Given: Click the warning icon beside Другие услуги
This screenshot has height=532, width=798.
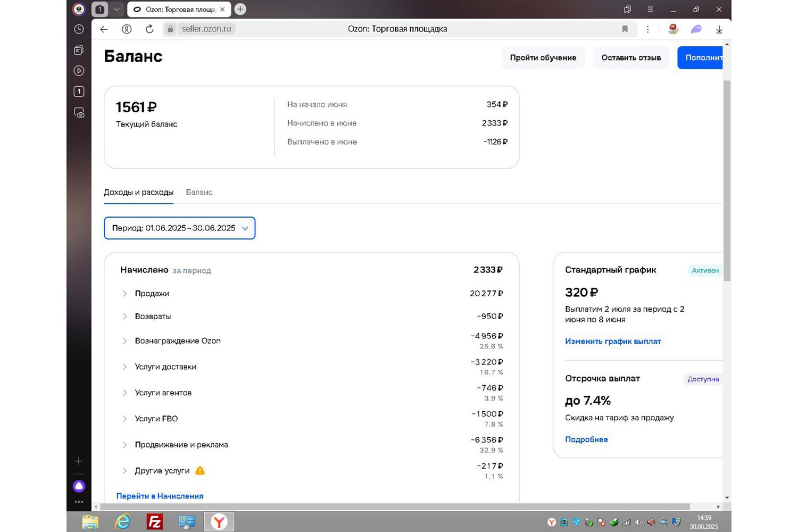Looking at the screenshot, I should pyautogui.click(x=200, y=470).
